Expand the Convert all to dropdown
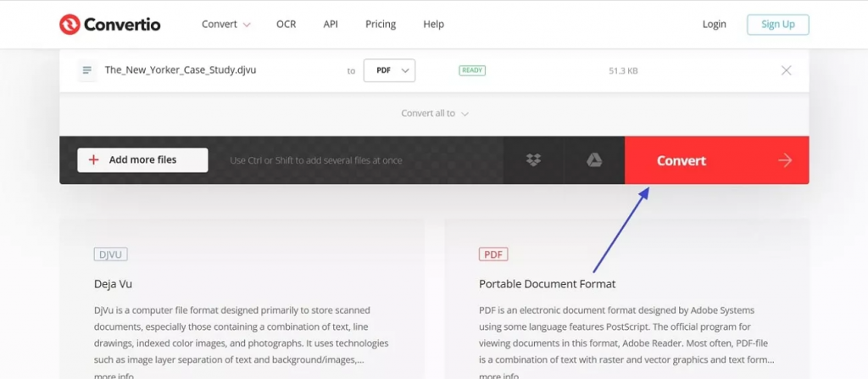 [435, 113]
